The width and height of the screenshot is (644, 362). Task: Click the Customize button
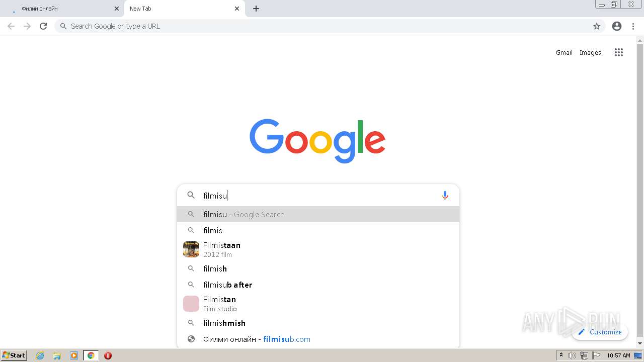600,332
